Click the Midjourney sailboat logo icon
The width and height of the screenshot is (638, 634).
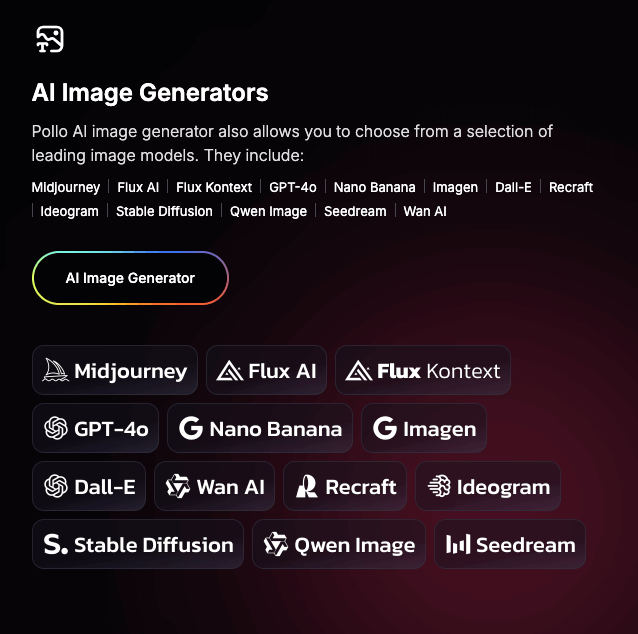[x=56, y=371]
